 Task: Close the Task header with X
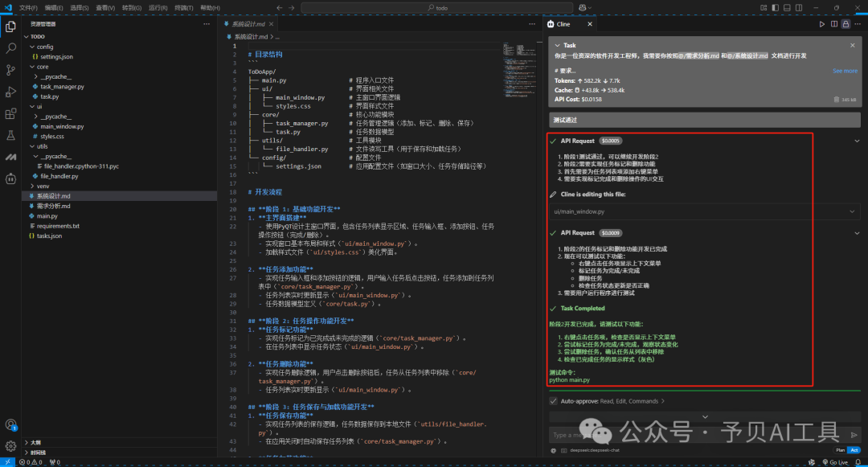(853, 45)
